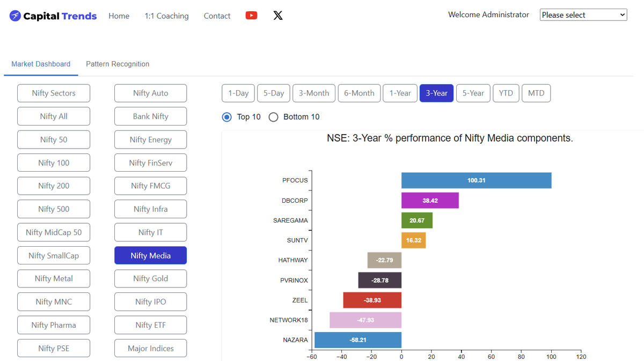
Task: Select the Nifty ETF button
Action: pyautogui.click(x=151, y=325)
